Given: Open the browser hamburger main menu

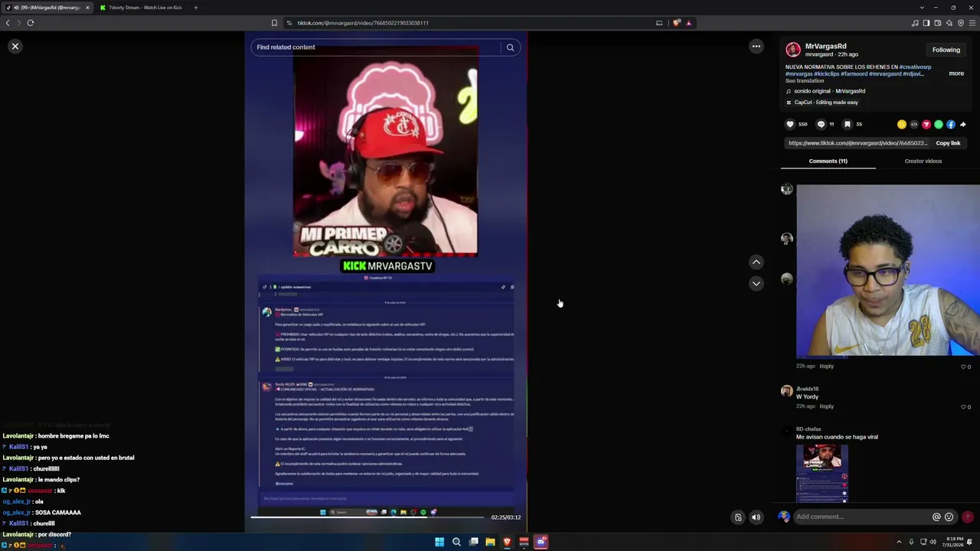Looking at the screenshot, I should click(972, 23).
